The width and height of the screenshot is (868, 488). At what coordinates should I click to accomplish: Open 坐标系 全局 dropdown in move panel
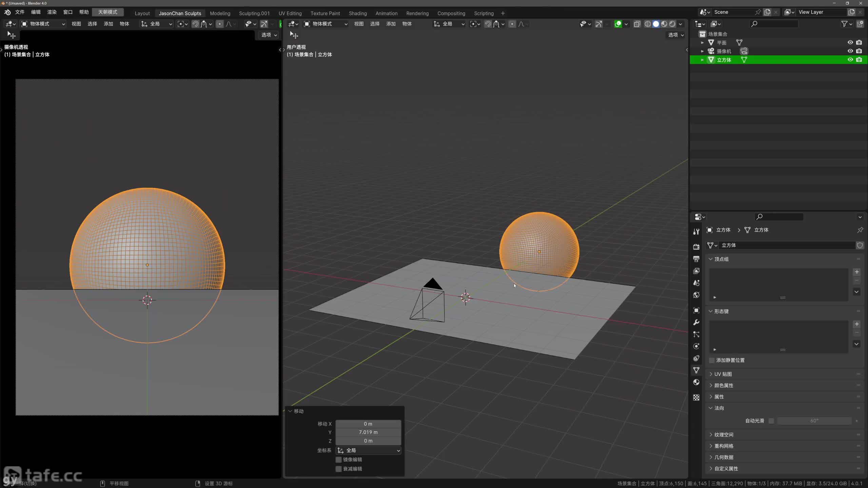tap(369, 451)
